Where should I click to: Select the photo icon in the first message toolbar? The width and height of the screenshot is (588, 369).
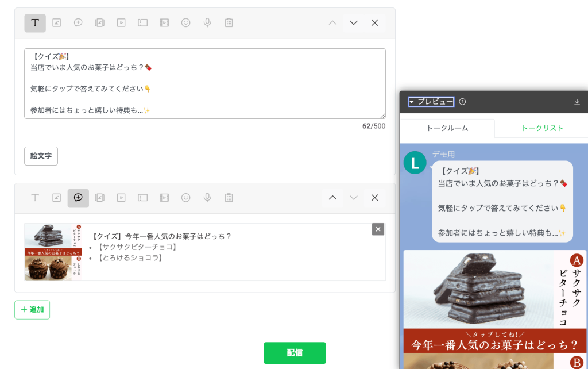tap(57, 23)
